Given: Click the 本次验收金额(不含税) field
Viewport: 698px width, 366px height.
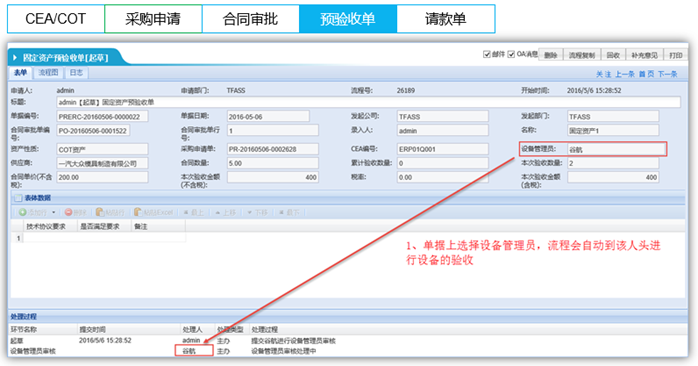Looking at the screenshot, I should click(x=272, y=177).
